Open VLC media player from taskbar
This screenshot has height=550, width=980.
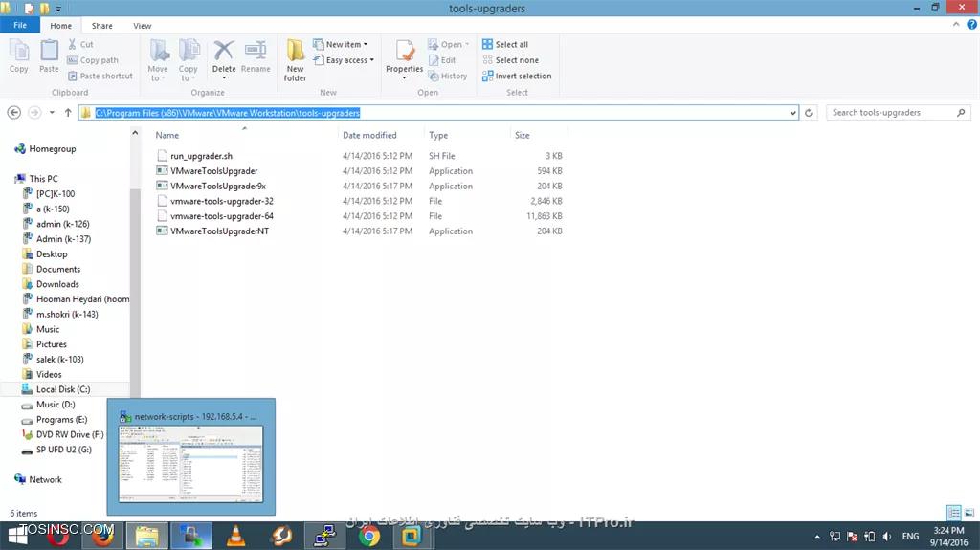click(x=235, y=536)
